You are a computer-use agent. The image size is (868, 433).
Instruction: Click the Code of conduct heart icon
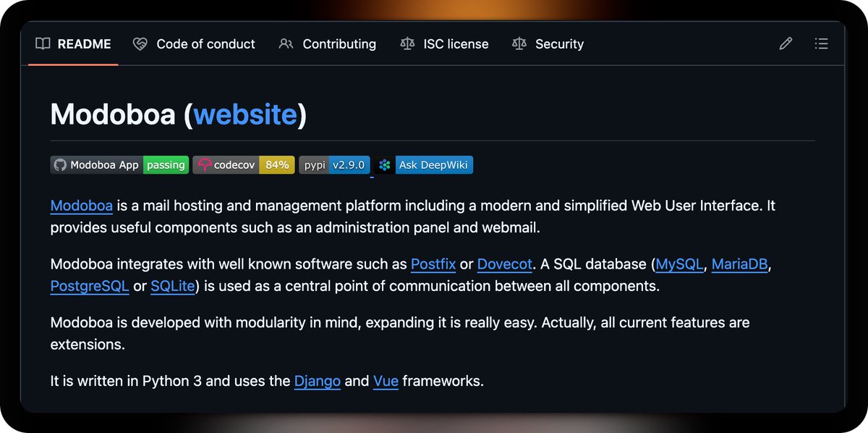(x=140, y=44)
